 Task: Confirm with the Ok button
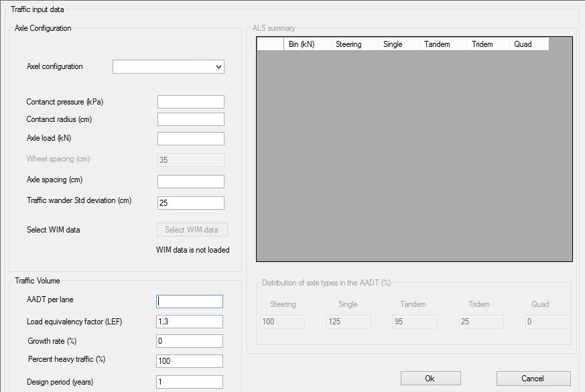[x=431, y=379]
